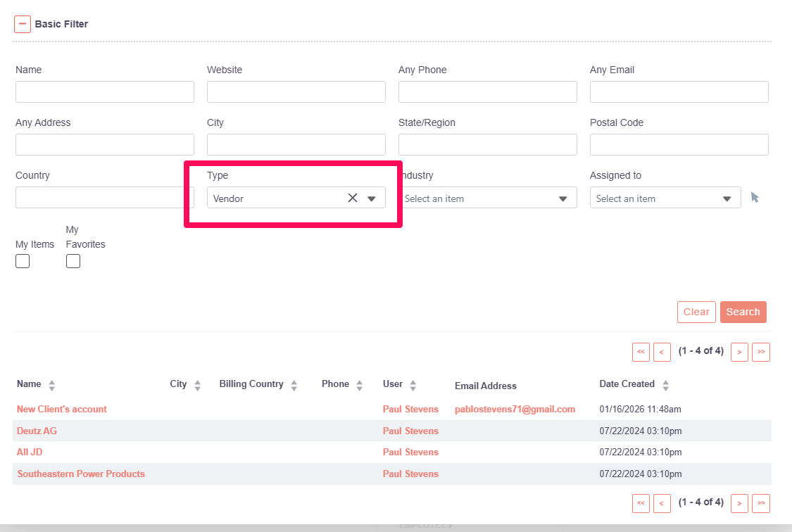Image resolution: width=792 pixels, height=532 pixels.
Task: Open the Deutz AG account
Action: click(x=37, y=431)
